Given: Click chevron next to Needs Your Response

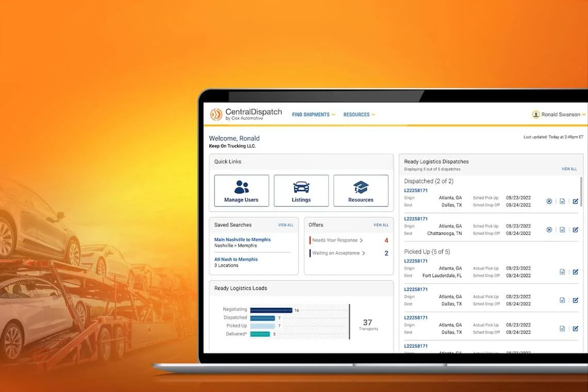Looking at the screenshot, I should pos(362,240).
